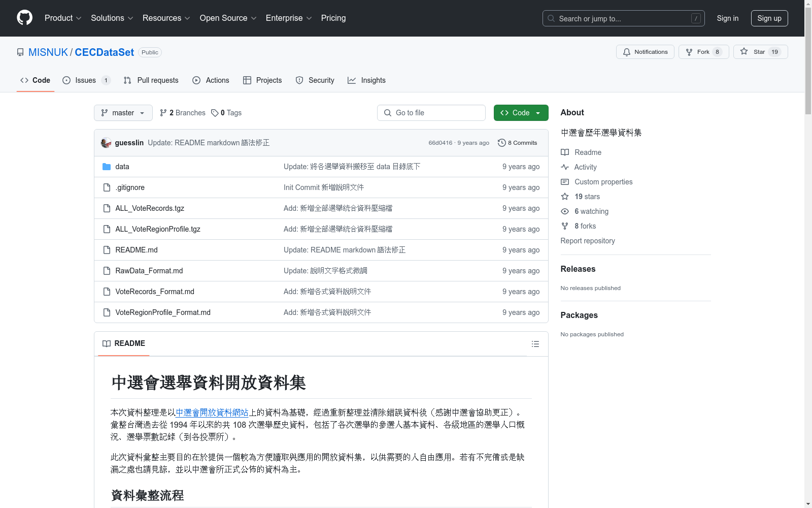This screenshot has width=812, height=508.
Task: Open the green Code dropdown button
Action: point(521,113)
